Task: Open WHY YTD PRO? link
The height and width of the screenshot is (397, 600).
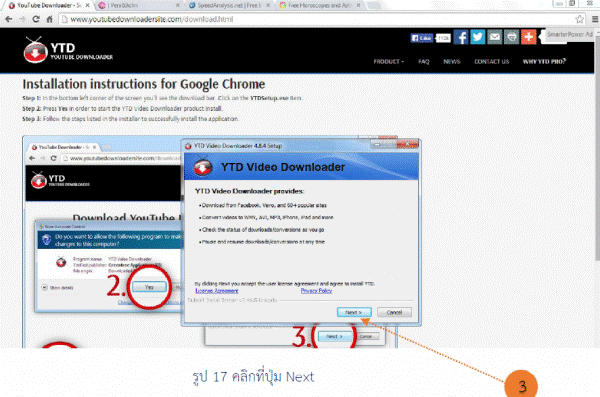Action: (x=544, y=62)
